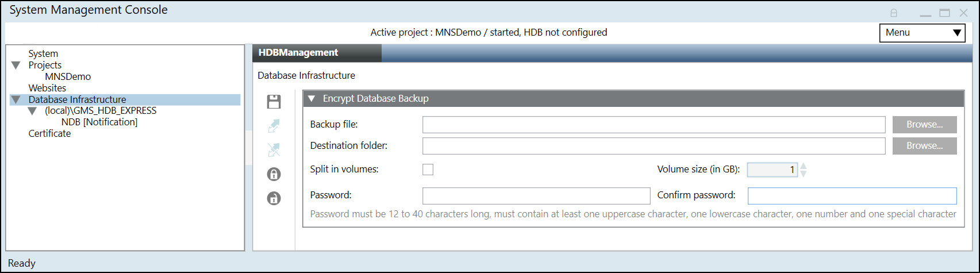Decrease volume size with down arrow
This screenshot has width=980, height=273.
click(804, 174)
